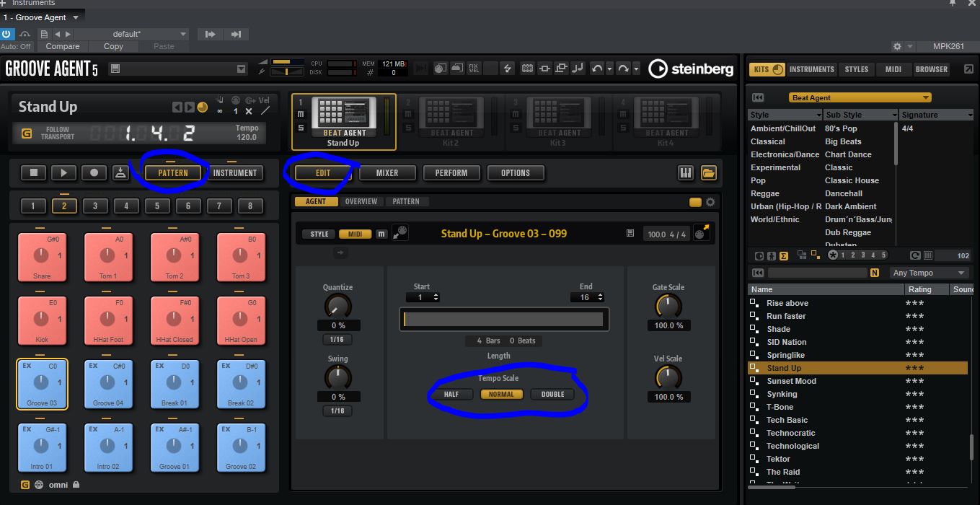Click the lightning bolt icon in toolbar
Image resolution: width=980 pixels, height=505 pixels.
pos(508,69)
